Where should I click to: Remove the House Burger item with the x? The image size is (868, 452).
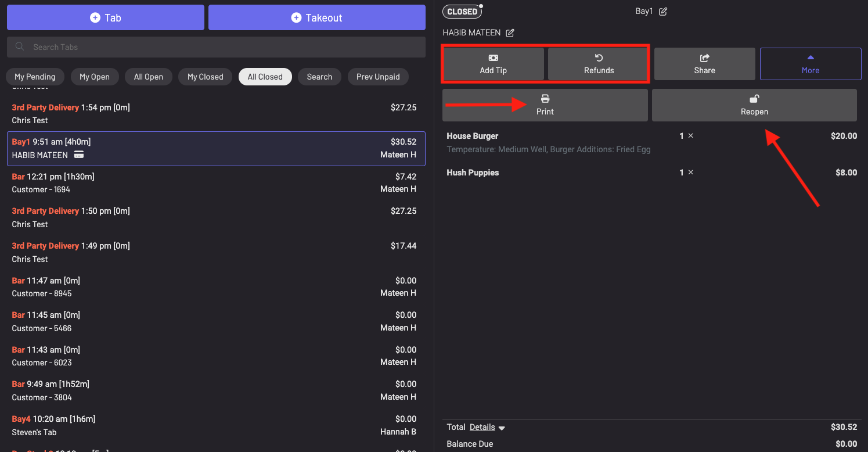[690, 136]
